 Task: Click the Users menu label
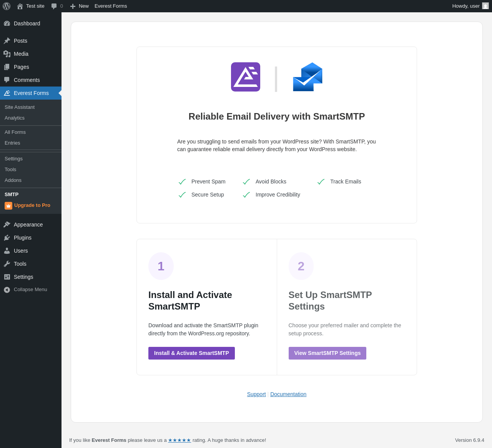coord(21,251)
